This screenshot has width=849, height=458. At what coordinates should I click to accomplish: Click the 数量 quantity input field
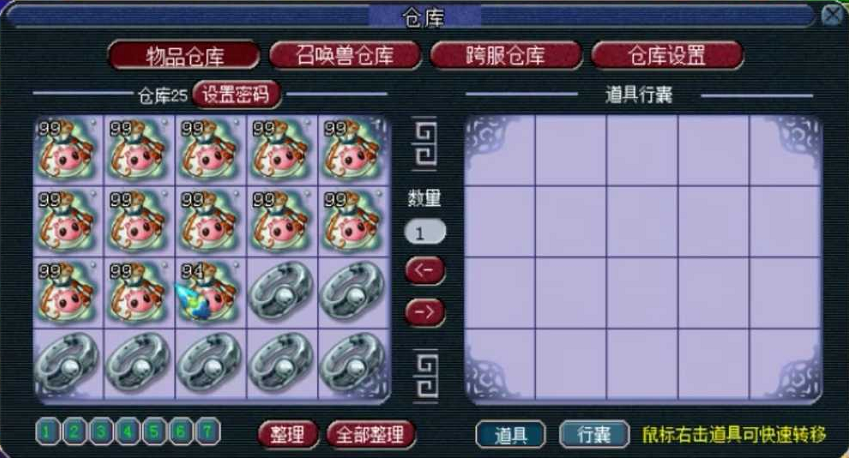pos(425,232)
